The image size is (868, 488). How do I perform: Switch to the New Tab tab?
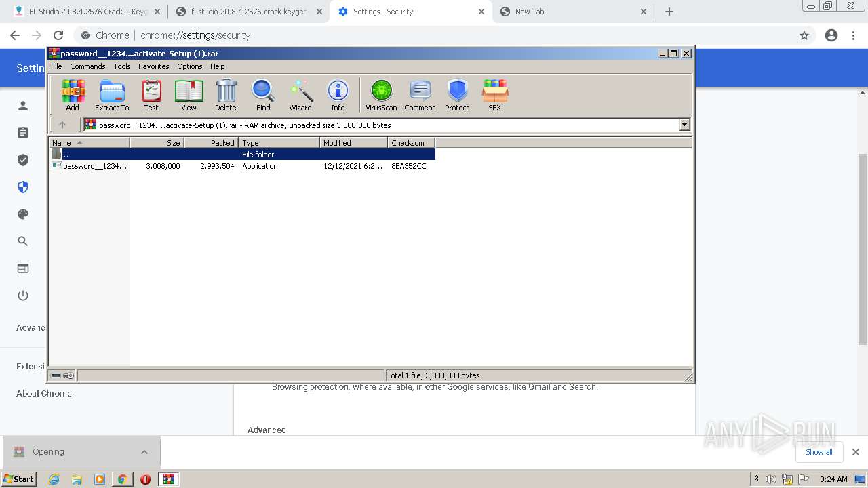point(574,12)
